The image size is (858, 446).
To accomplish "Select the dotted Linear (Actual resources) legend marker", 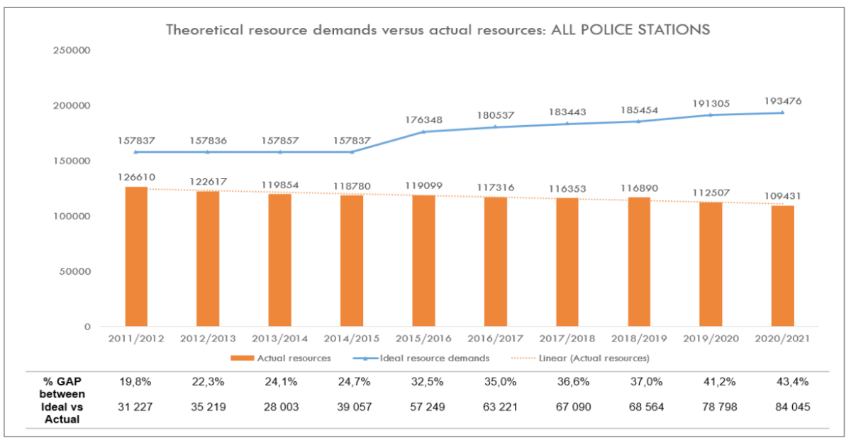I will click(523, 358).
